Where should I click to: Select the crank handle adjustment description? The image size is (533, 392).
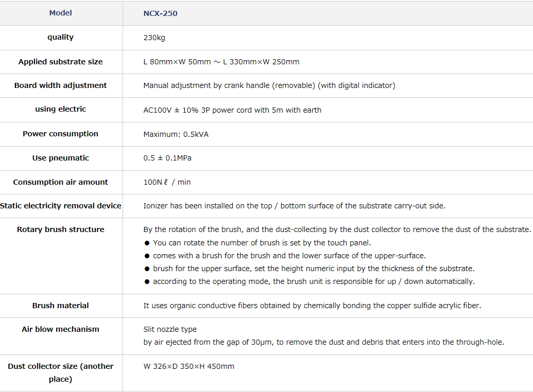tap(269, 85)
